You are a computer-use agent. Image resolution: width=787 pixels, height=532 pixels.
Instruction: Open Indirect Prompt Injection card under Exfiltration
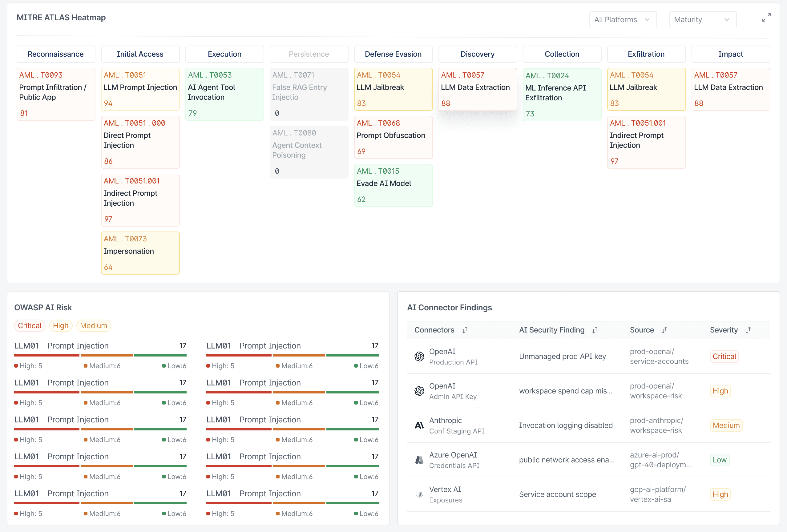[x=646, y=142]
